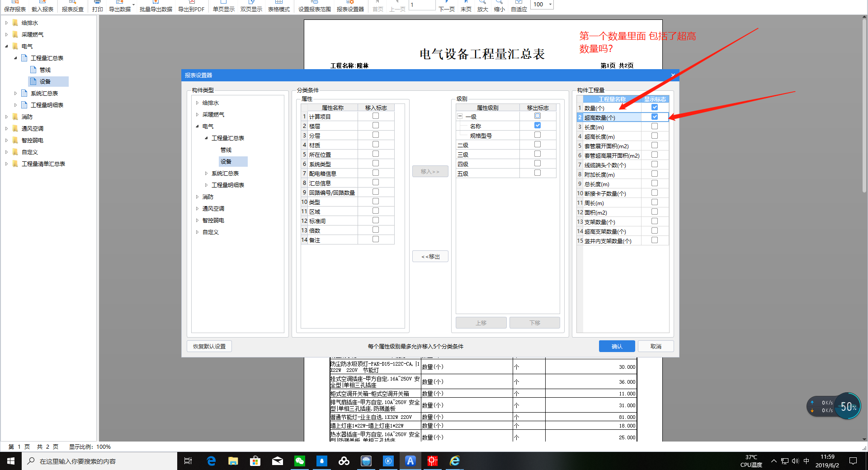Viewport: 868px width, 470px height.
Task: Open WeChat from taskbar
Action: tap(300, 461)
